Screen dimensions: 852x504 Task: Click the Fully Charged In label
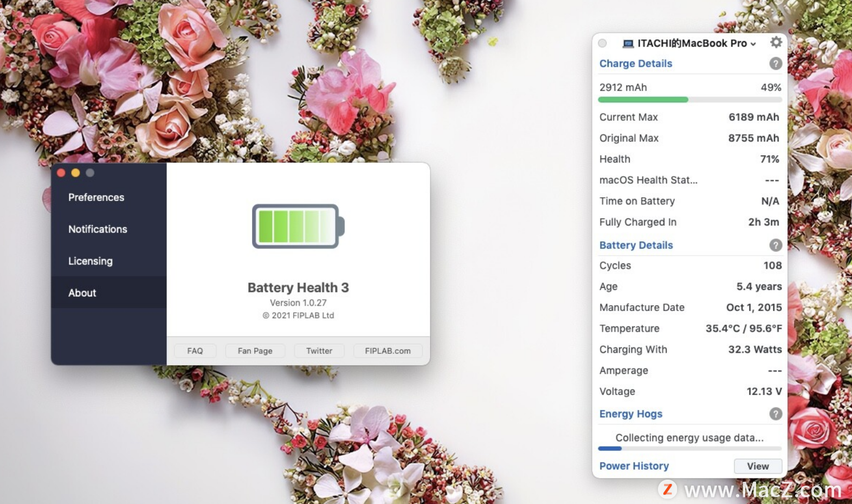[638, 222]
